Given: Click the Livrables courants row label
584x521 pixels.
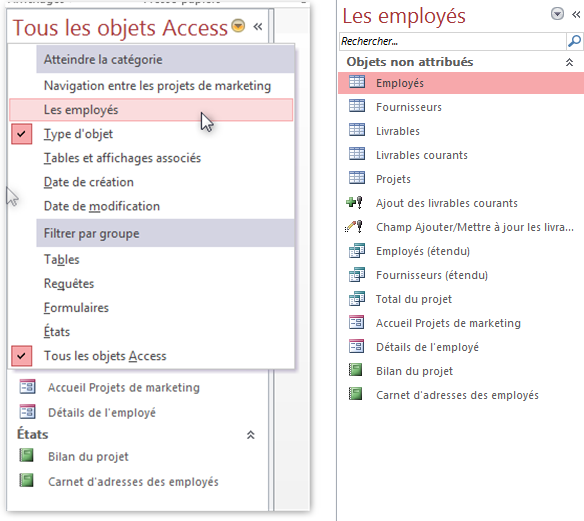Looking at the screenshot, I should 422,155.
